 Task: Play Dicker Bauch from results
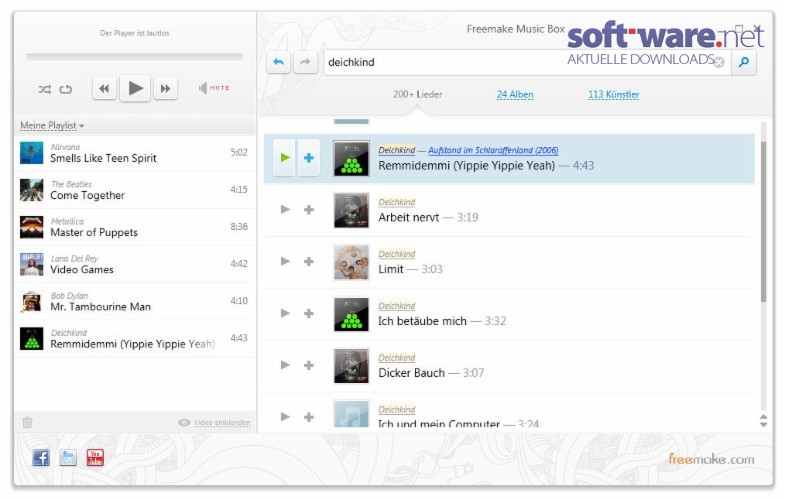tap(285, 365)
